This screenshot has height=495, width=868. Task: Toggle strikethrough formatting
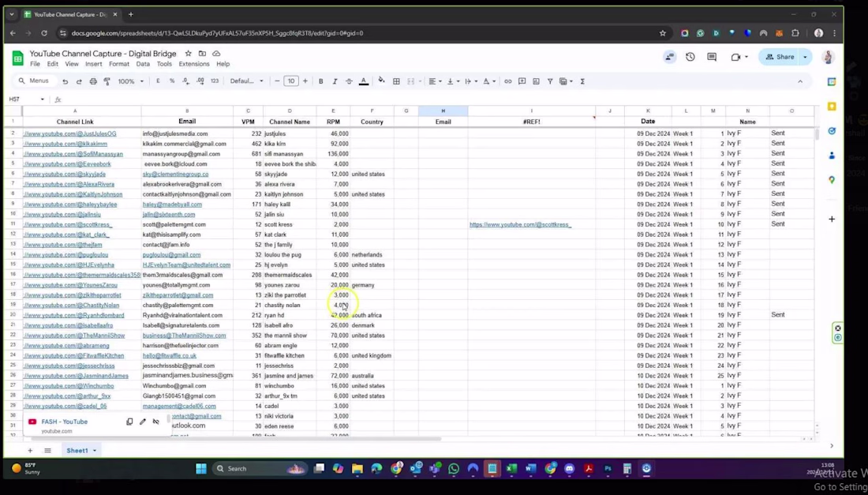(349, 81)
